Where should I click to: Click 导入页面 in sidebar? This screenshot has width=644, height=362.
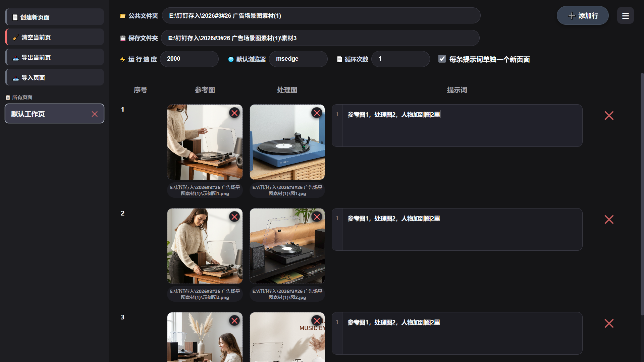[55, 77]
